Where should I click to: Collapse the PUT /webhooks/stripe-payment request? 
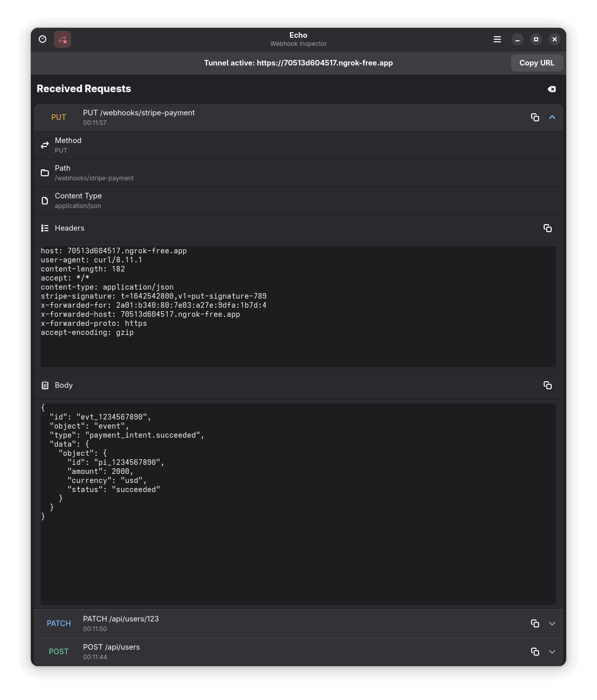coord(552,117)
